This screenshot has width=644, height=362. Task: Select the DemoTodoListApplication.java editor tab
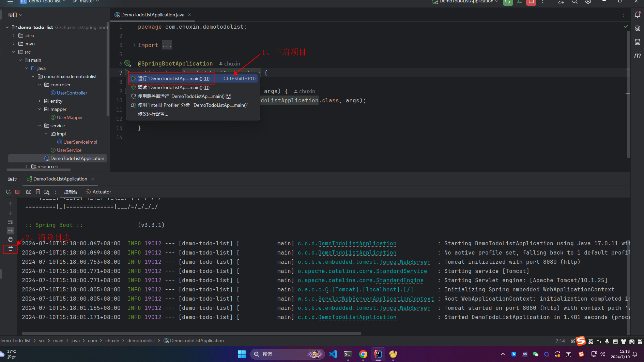coord(153,15)
